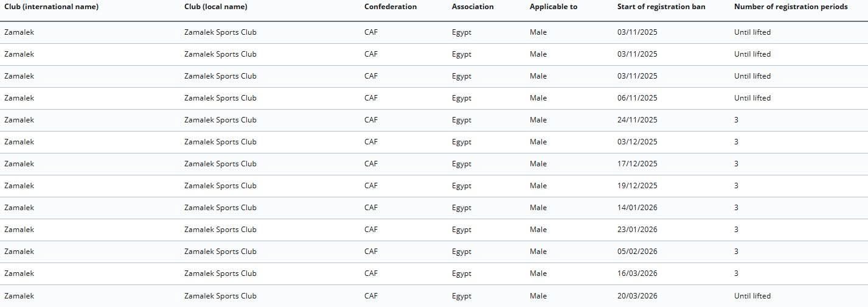Click the 'Club (local name)' column header
The width and height of the screenshot is (868, 307).
coord(215,7)
